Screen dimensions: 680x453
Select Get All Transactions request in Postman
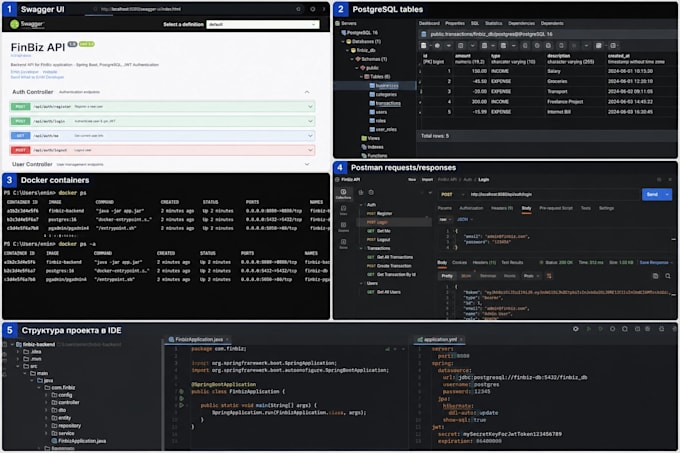[x=390, y=257]
